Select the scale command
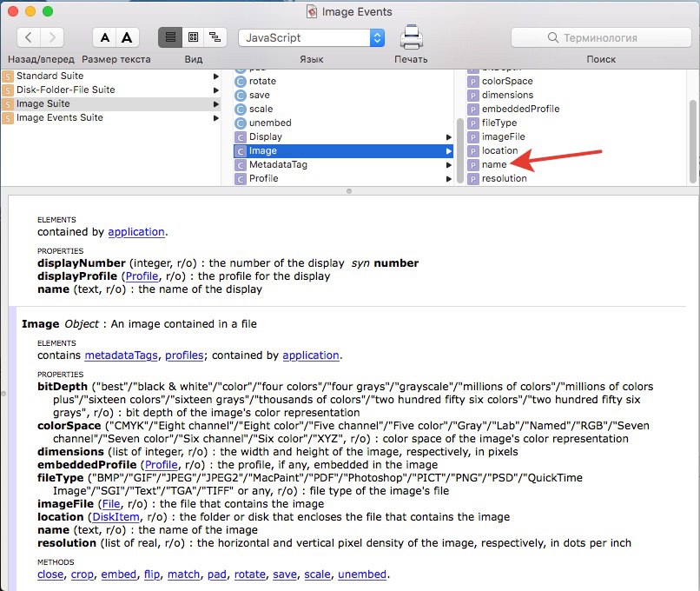700x591 pixels. click(261, 109)
